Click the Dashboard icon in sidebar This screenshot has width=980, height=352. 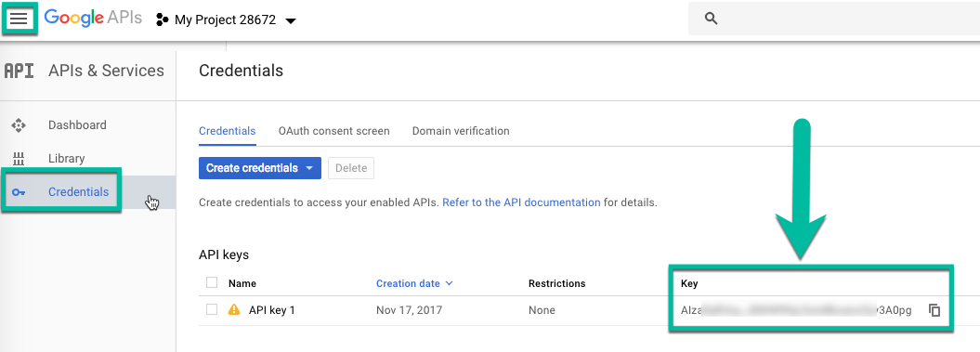click(19, 125)
